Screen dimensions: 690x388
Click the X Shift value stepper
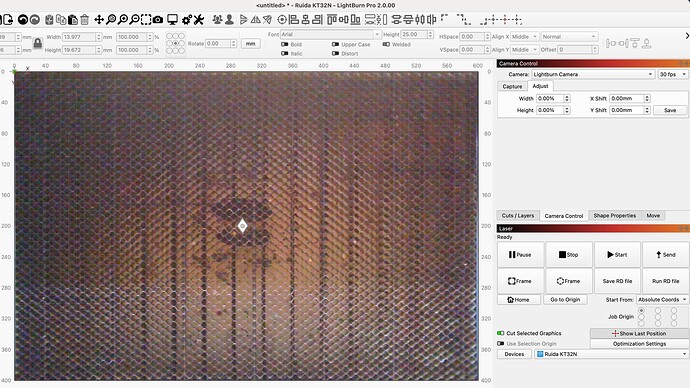[x=647, y=99]
